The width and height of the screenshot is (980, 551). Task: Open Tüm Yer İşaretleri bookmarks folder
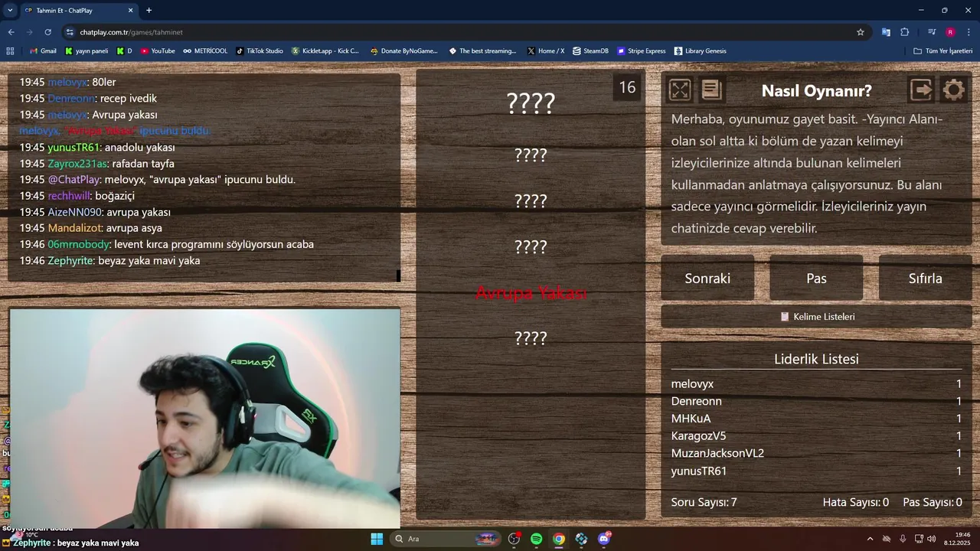pyautogui.click(x=943, y=51)
